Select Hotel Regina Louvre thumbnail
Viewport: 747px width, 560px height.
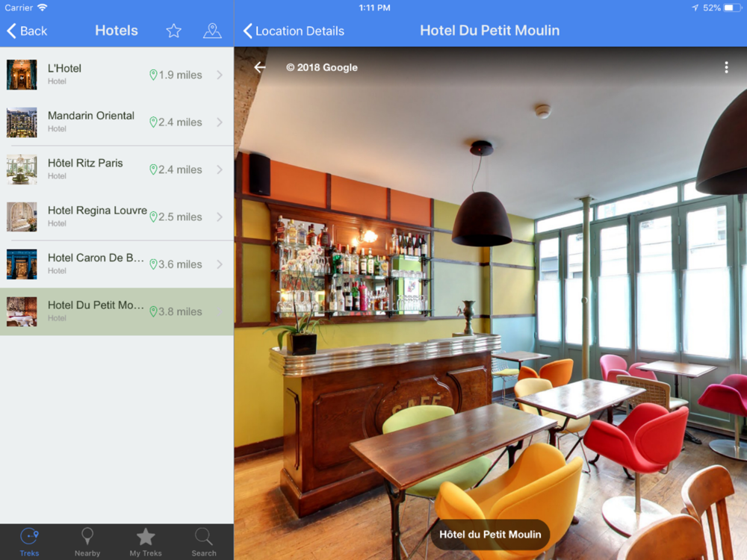coord(22,217)
